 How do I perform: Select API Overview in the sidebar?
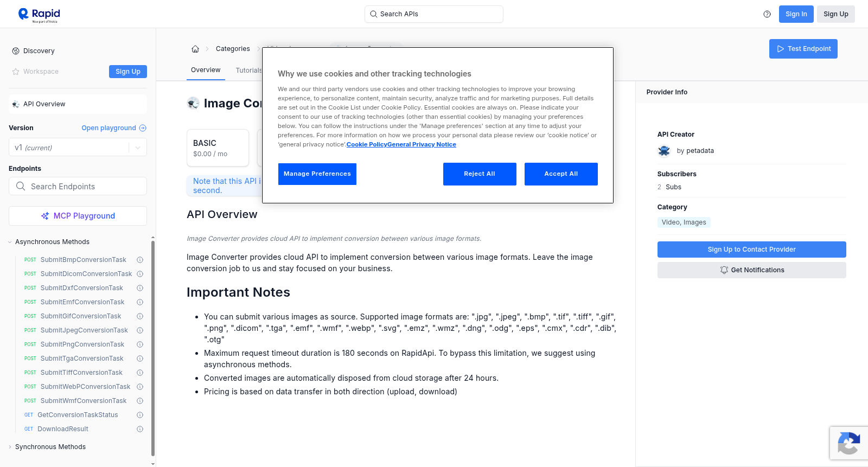click(x=78, y=104)
